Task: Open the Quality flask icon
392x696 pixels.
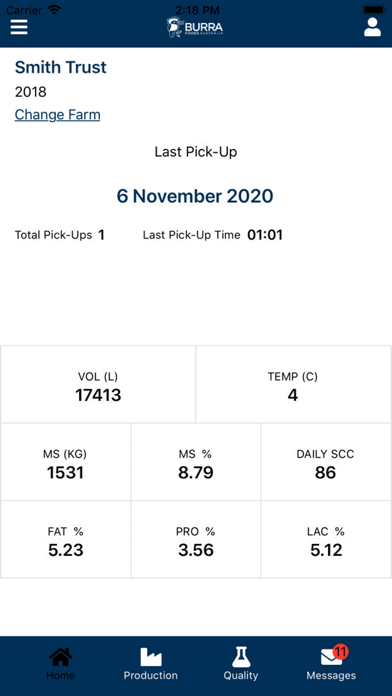Action: pyautogui.click(x=241, y=657)
